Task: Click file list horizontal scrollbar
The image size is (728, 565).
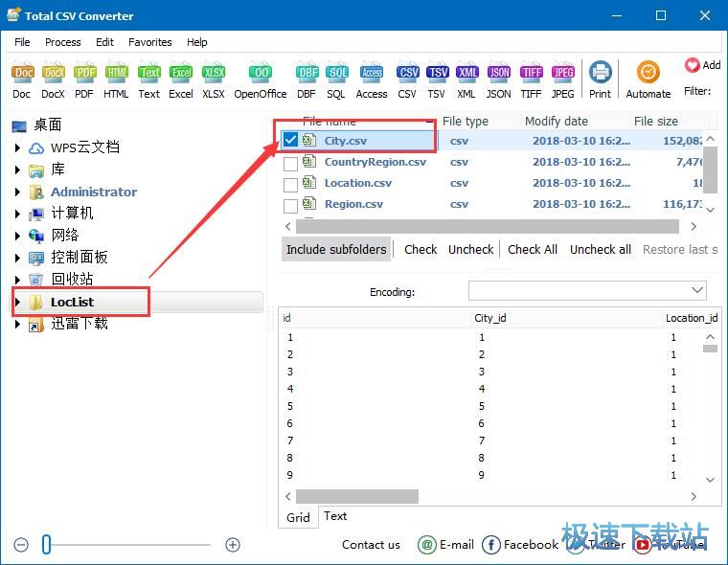Action: coord(488,227)
